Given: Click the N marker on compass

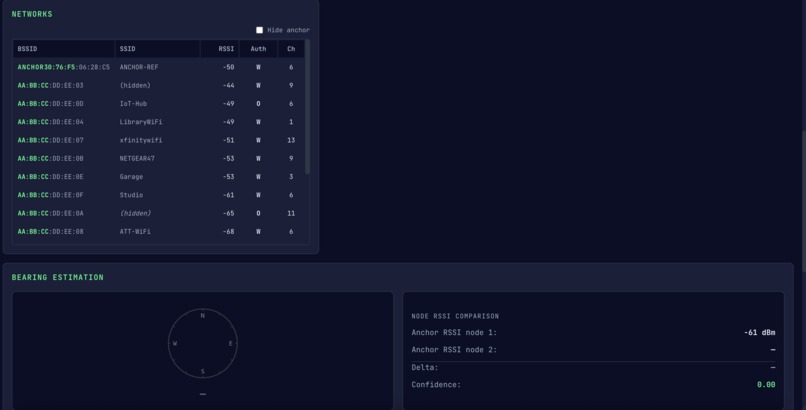Looking at the screenshot, I should pos(203,315).
